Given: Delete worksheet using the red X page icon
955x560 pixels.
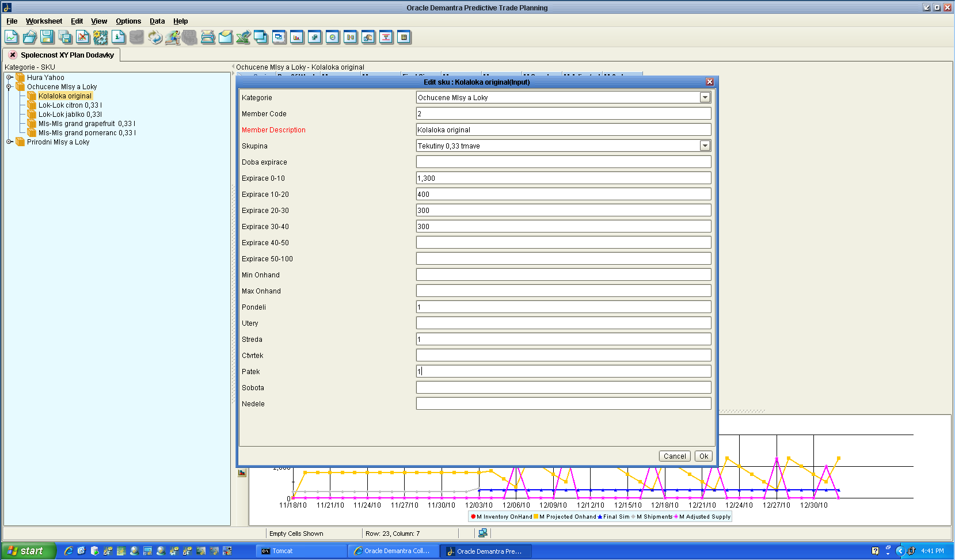Looking at the screenshot, I should [83, 37].
